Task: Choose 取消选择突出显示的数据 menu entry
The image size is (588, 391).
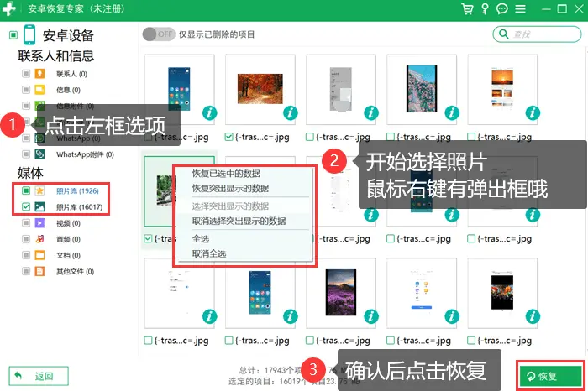Action: click(239, 221)
